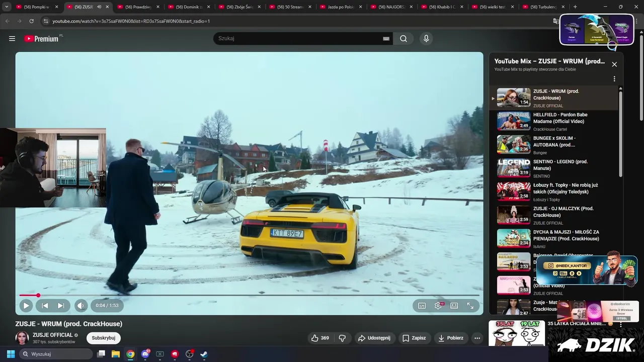Image resolution: width=644 pixels, height=362 pixels.
Task: Mute the video volume
Action: pyautogui.click(x=80, y=305)
